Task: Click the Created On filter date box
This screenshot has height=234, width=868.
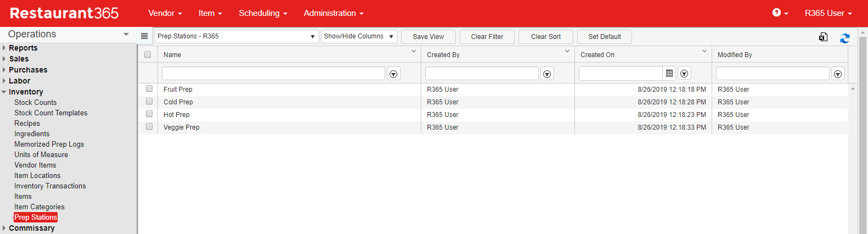Action: [621, 74]
